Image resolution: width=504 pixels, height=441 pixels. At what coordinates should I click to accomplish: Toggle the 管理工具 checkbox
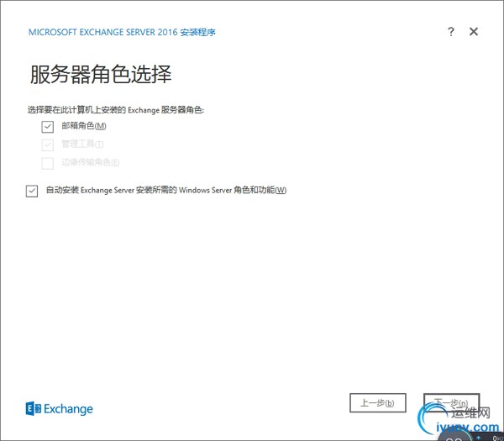pyautogui.click(x=48, y=145)
